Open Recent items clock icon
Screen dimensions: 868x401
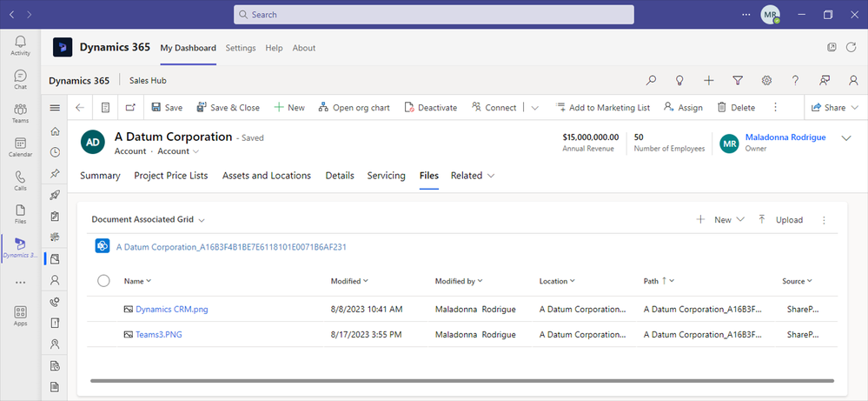(x=55, y=152)
